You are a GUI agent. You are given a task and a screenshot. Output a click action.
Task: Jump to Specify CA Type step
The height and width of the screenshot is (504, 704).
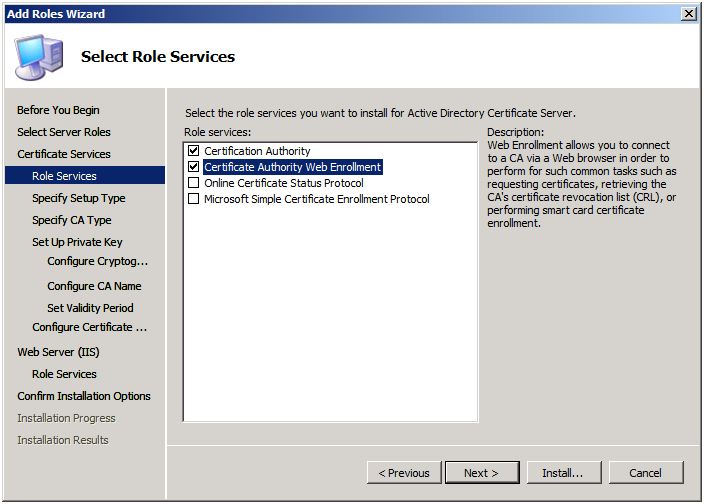pos(72,220)
